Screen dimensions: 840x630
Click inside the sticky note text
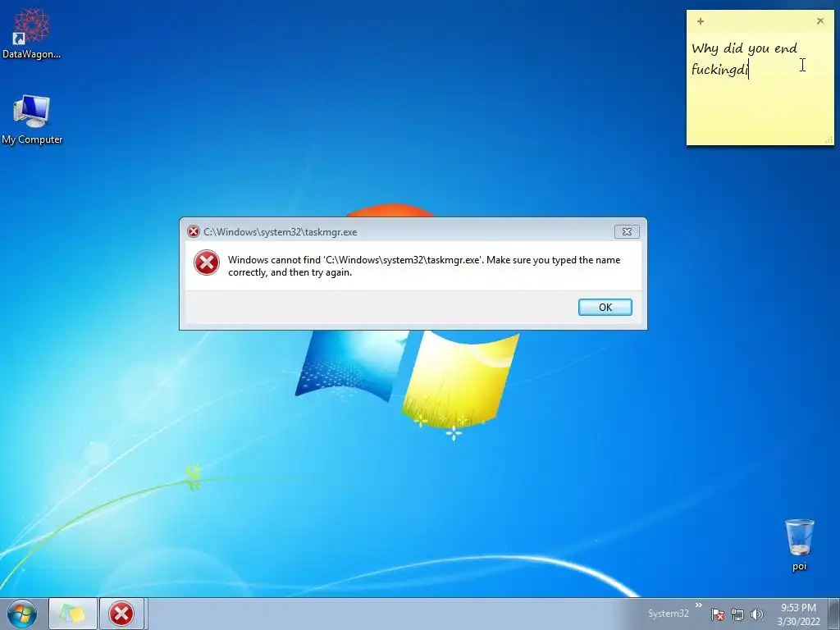[x=745, y=59]
